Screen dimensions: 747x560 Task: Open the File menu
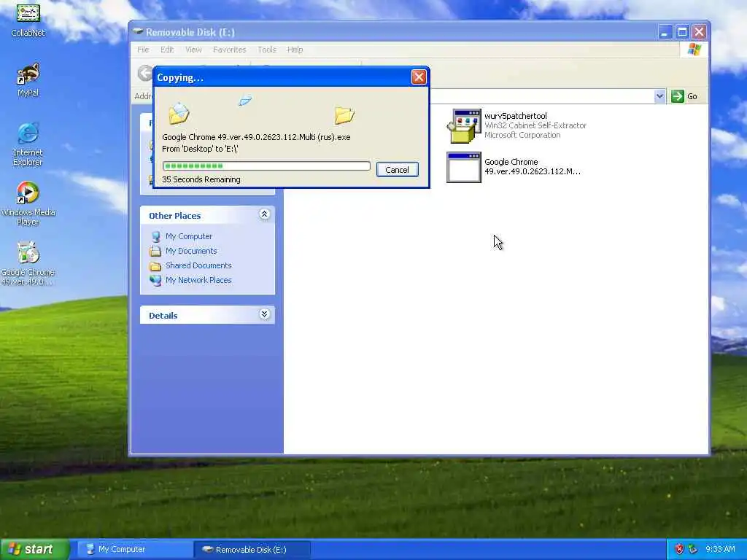coord(143,50)
